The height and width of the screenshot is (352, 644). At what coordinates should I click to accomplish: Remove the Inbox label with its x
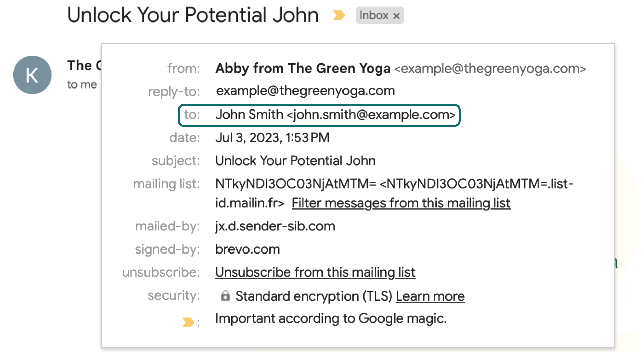[x=396, y=16]
